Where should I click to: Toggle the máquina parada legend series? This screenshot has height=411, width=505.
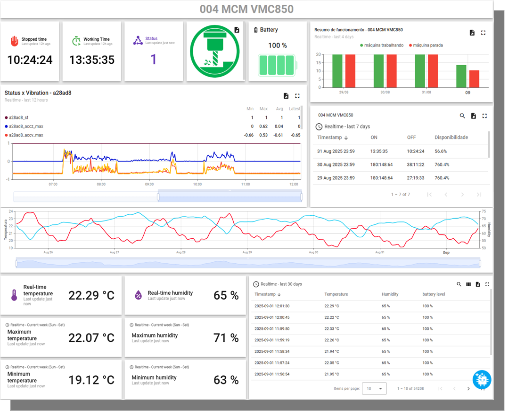[426, 45]
